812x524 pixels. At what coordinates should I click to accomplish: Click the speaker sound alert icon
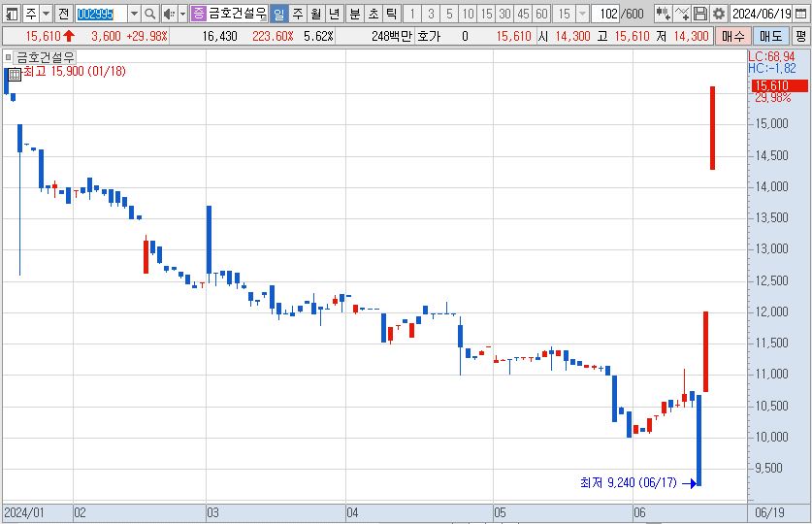point(169,14)
